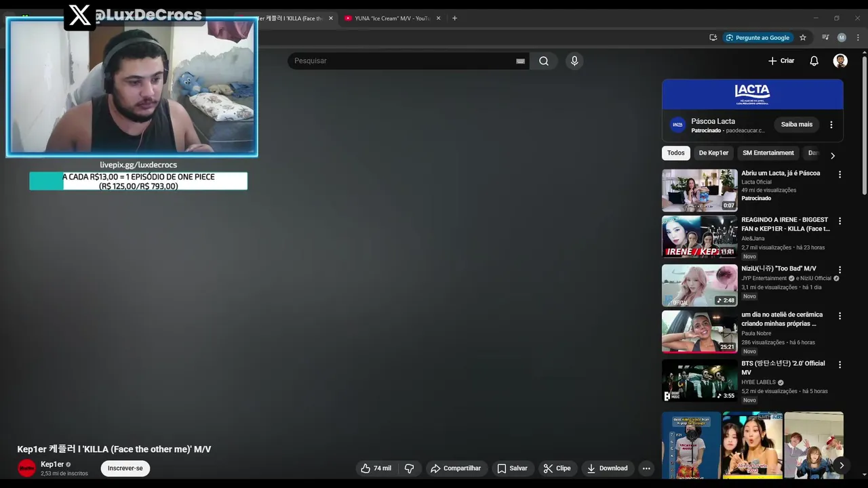Open options for Páscoa Lacta ad
The height and width of the screenshot is (488, 868).
tap(831, 125)
